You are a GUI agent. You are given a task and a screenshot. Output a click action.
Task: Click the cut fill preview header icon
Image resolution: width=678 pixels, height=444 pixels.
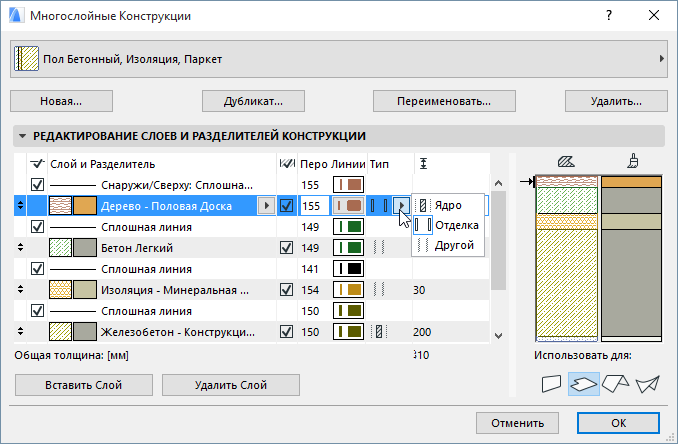[x=566, y=162]
